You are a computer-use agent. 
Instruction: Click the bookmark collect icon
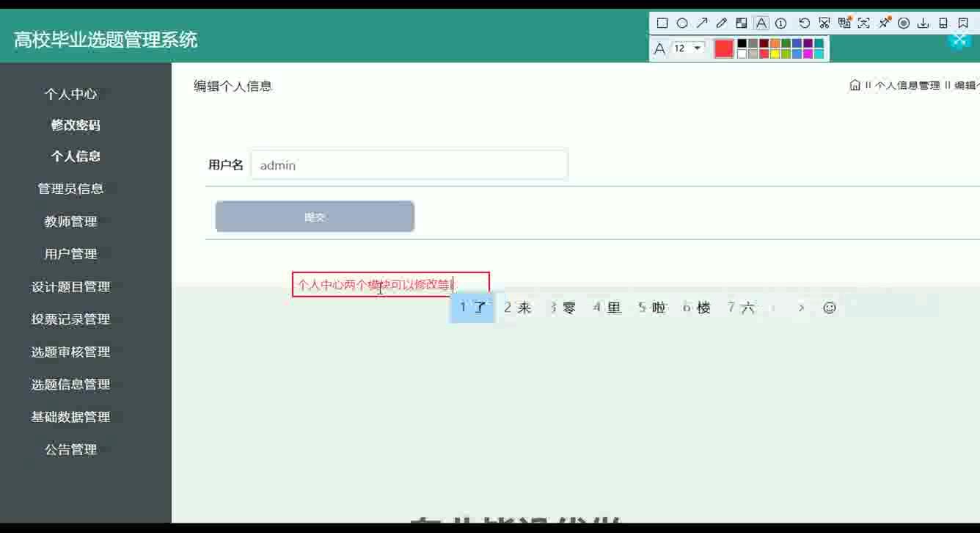pyautogui.click(x=963, y=23)
